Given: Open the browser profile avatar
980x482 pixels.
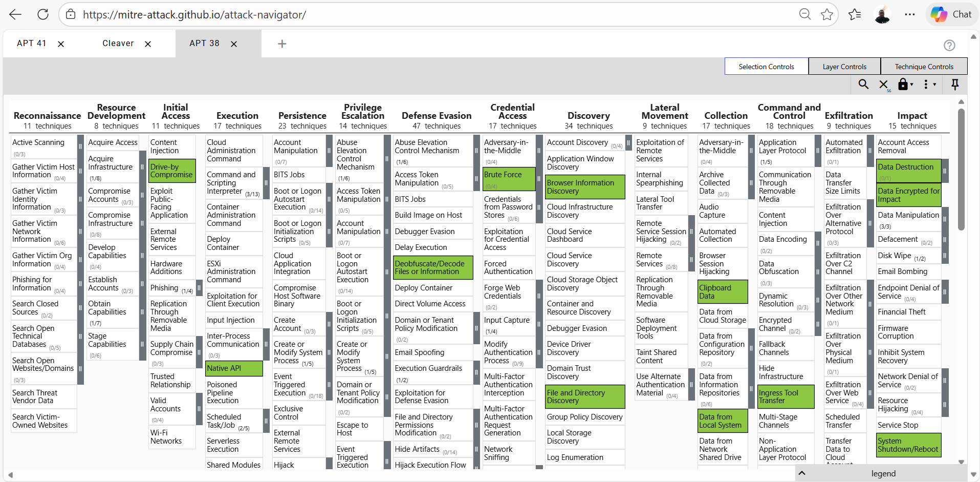Looking at the screenshot, I should [x=882, y=14].
